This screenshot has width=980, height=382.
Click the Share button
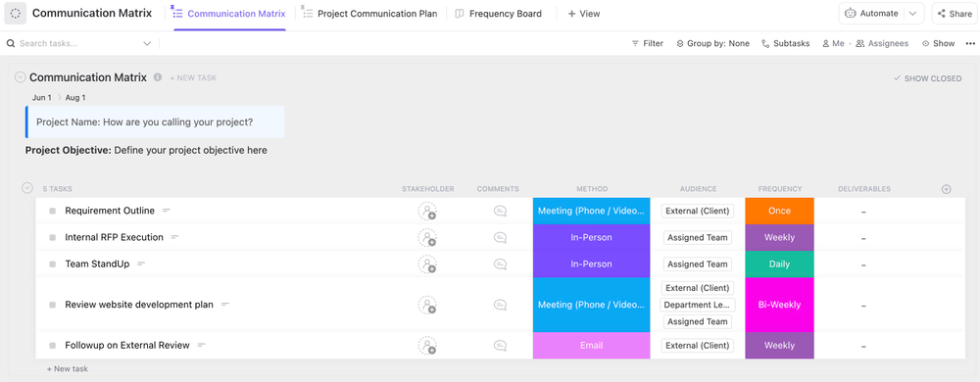(955, 14)
